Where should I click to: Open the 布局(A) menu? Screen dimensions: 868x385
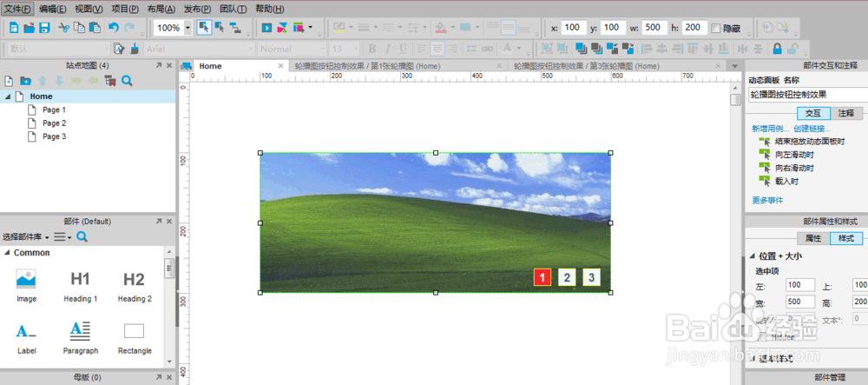coord(161,9)
